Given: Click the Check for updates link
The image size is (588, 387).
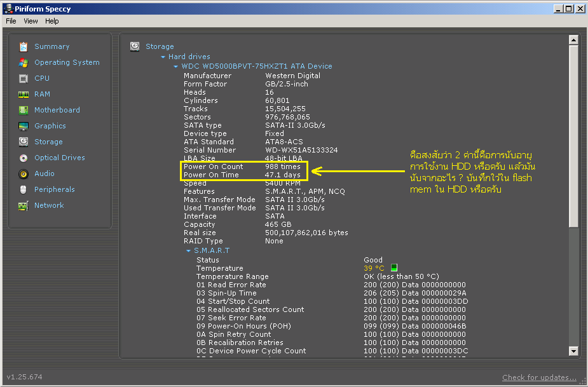Looking at the screenshot, I should (539, 377).
